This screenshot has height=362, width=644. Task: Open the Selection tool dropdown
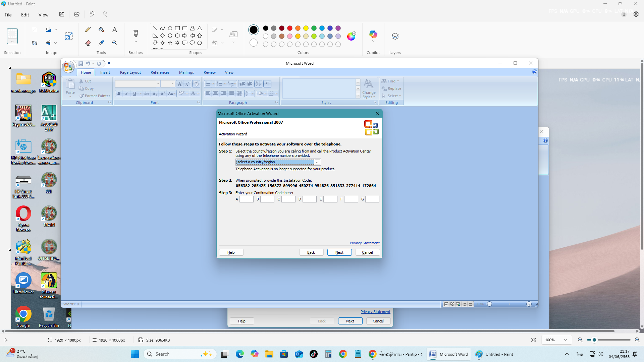click(x=12, y=42)
